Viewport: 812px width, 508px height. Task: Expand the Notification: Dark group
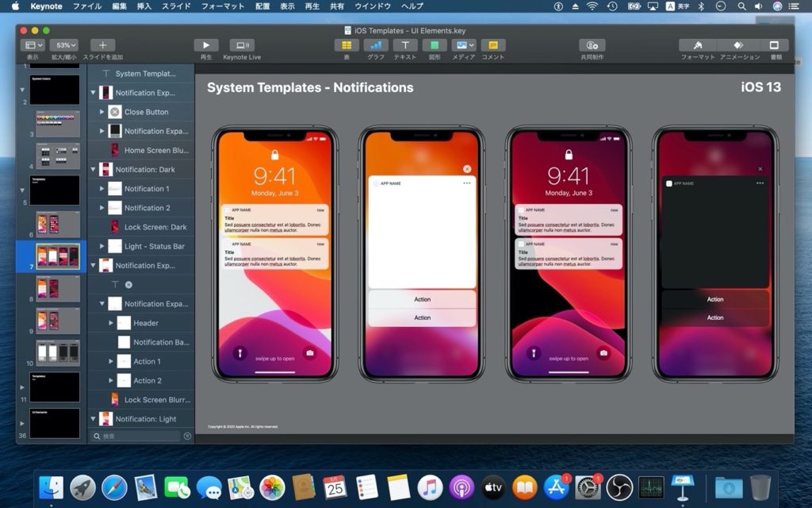coord(94,169)
